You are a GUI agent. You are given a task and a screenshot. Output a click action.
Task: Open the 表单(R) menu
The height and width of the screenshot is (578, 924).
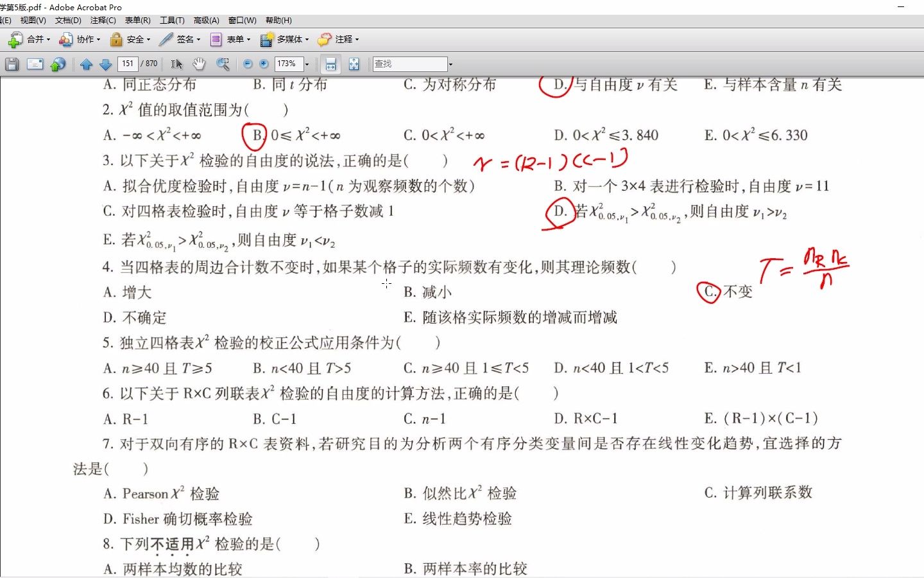pos(137,21)
